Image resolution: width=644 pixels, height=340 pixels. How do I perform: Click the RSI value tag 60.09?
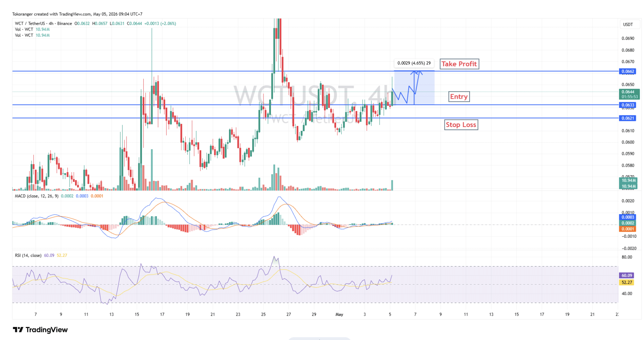626,275
